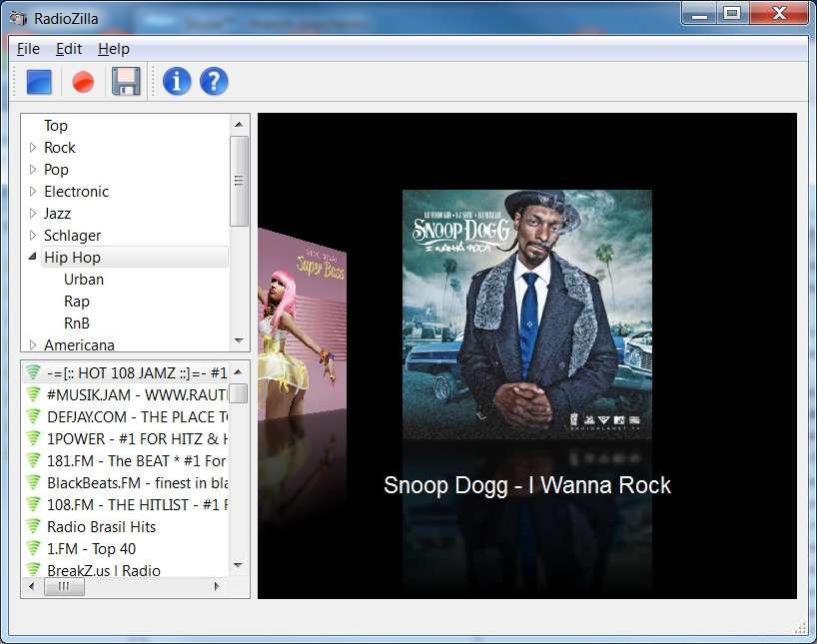Select the Jazz genre label
The height and width of the screenshot is (644, 817).
pyautogui.click(x=57, y=213)
